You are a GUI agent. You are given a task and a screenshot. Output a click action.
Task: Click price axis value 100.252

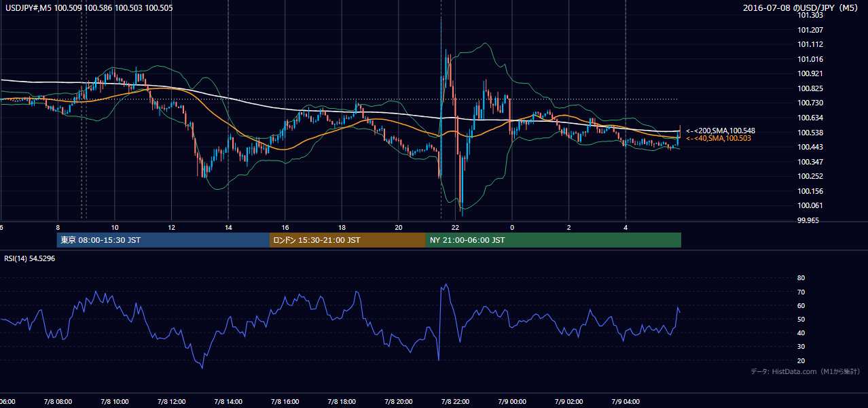point(810,176)
